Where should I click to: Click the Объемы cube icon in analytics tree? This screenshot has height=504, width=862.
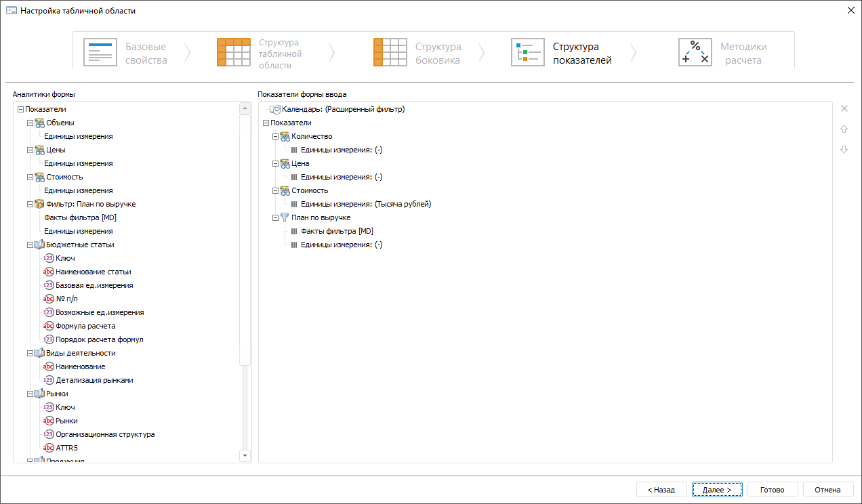point(39,123)
